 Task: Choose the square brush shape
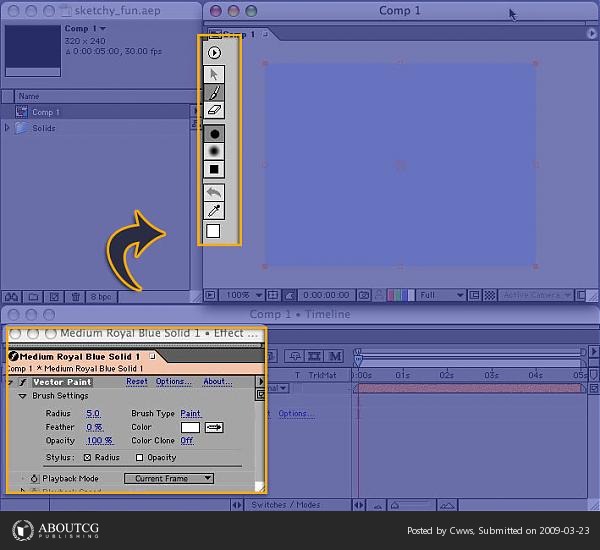pyautogui.click(x=214, y=170)
